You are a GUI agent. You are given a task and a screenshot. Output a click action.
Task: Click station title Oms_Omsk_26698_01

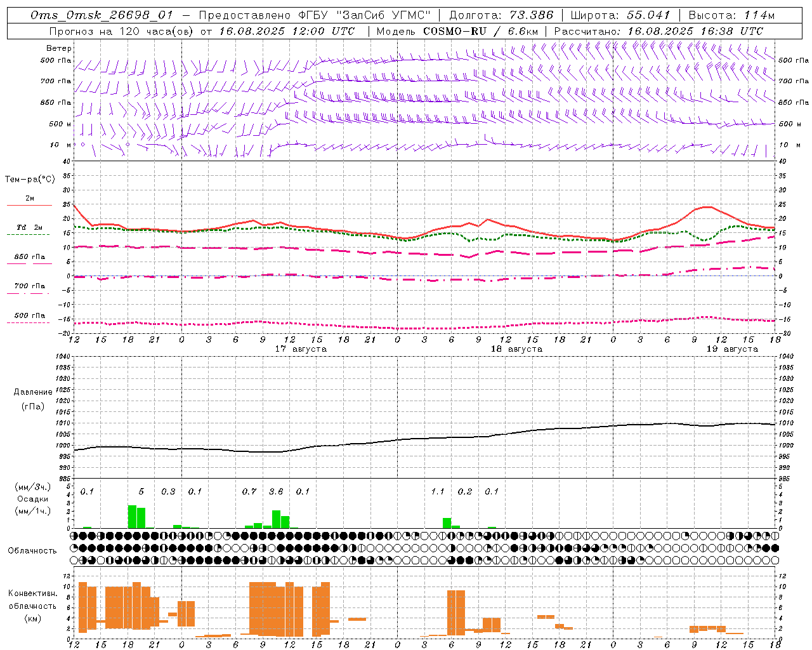[x=101, y=15]
